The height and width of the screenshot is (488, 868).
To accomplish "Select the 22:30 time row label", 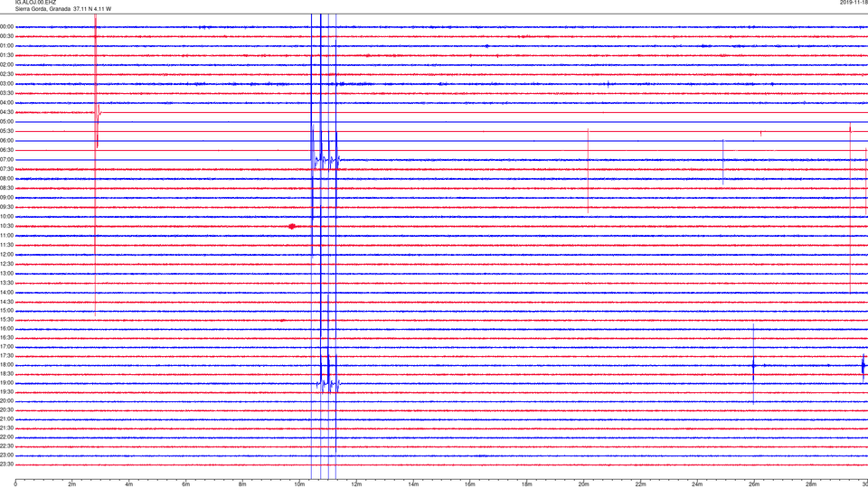I will click(x=6, y=446).
